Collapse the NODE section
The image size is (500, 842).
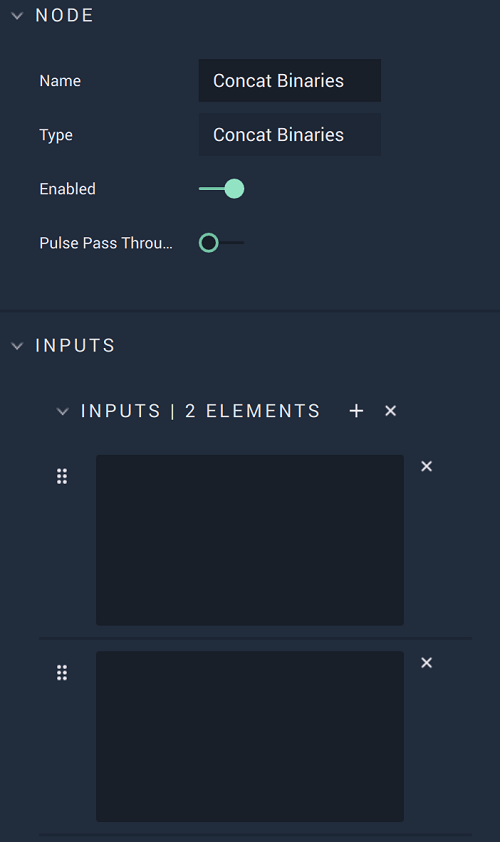17,16
